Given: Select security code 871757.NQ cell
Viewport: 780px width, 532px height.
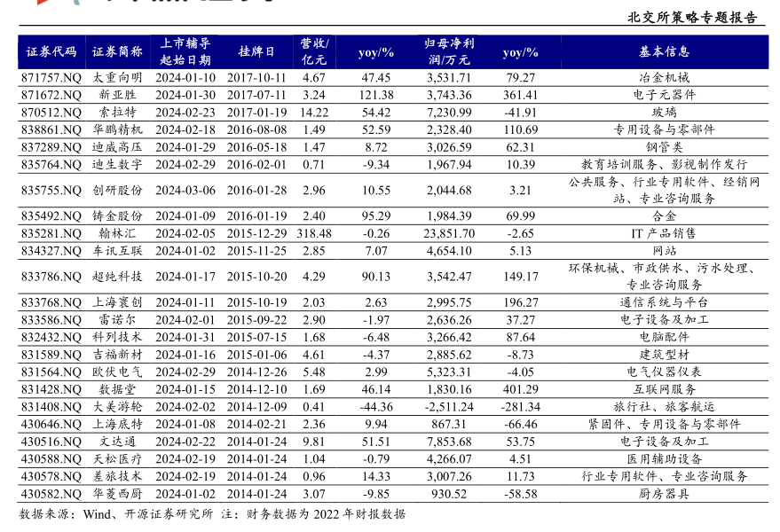Looking at the screenshot, I should tap(51, 78).
